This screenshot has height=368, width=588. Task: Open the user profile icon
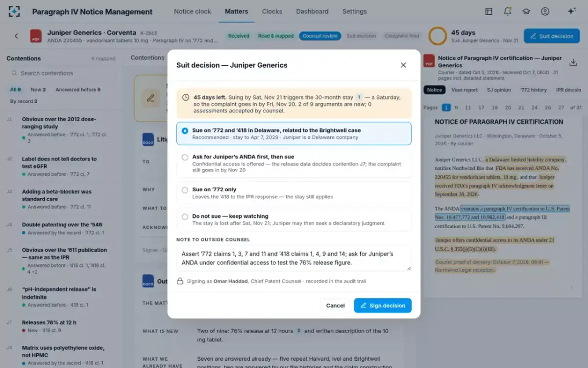[545, 11]
